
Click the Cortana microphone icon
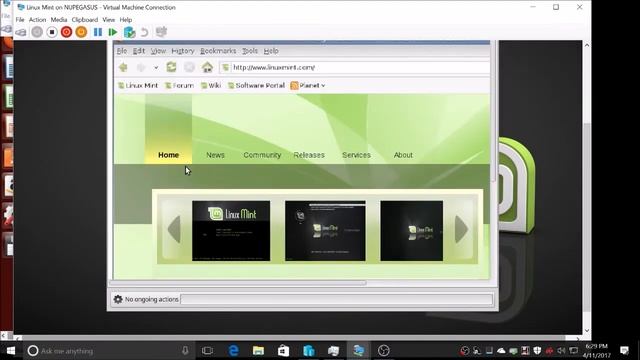coord(185,351)
